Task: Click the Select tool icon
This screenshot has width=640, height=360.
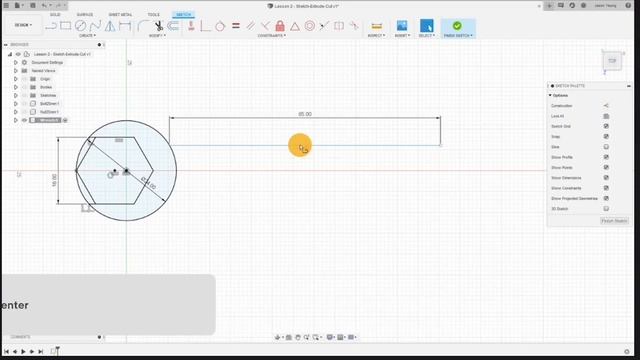Action: [427, 26]
